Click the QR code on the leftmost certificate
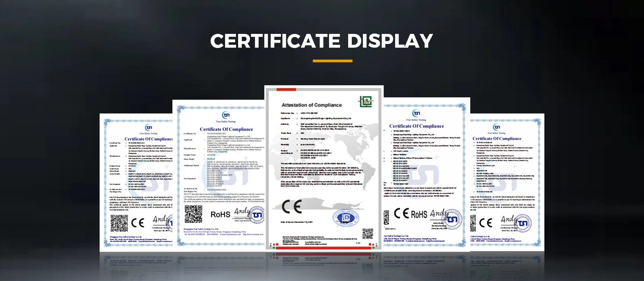Screen dimensions: 644x281 (x=119, y=223)
